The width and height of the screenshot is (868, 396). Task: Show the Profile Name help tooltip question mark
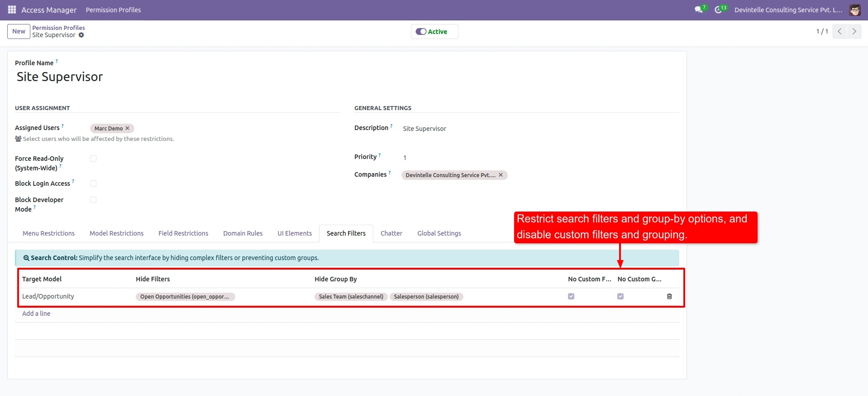point(57,61)
